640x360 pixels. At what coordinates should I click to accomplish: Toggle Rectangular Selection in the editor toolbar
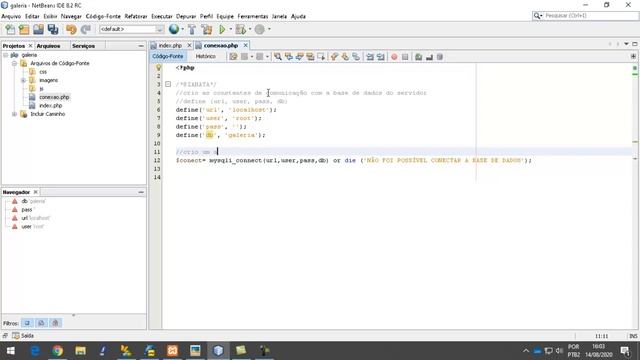coord(321,57)
